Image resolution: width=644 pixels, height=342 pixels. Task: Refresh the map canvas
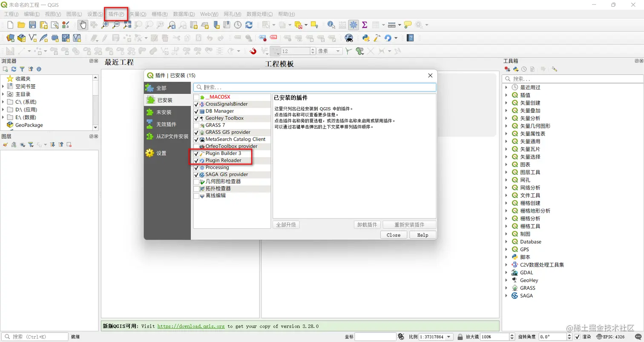pos(249,25)
